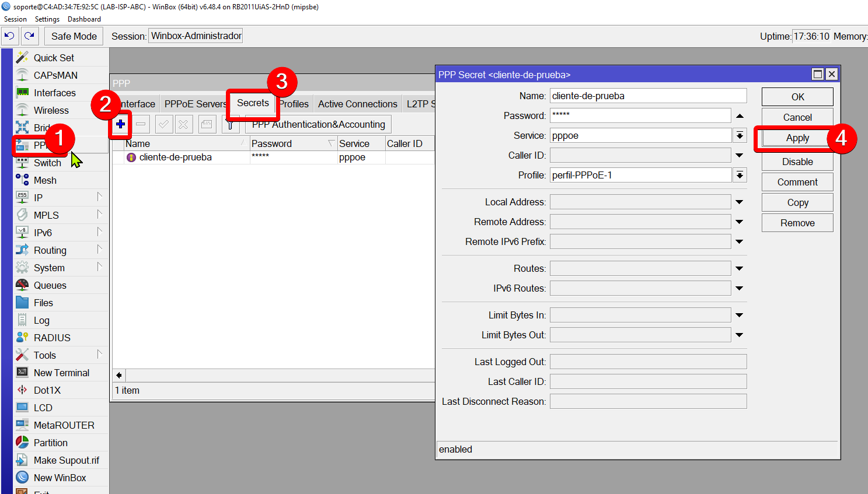Switch to the Active Connections tab
This screenshot has width=868, height=494.
357,104
